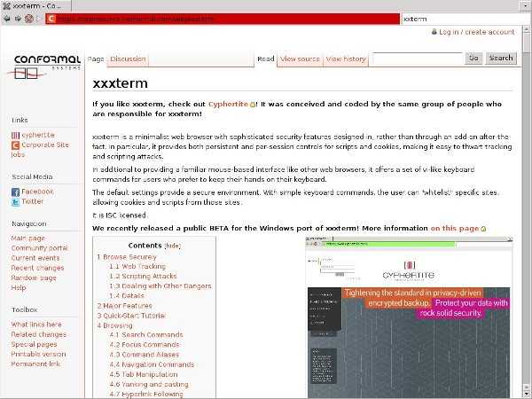Viewport: 532px width, 399px height.
Task: Click the wiki Search button
Action: click(x=501, y=59)
